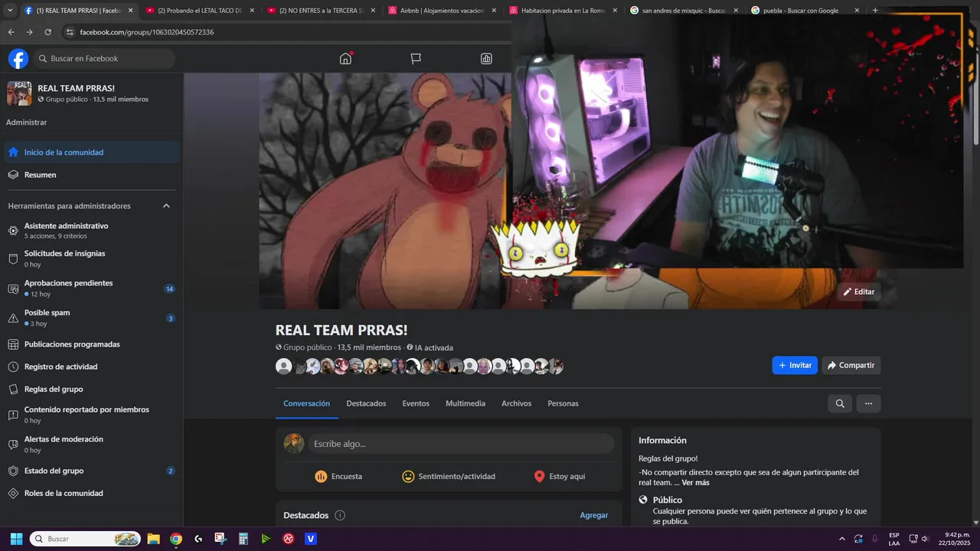Viewport: 980px width, 551px height.
Task: Switch to the Eventos tab
Action: (x=416, y=403)
